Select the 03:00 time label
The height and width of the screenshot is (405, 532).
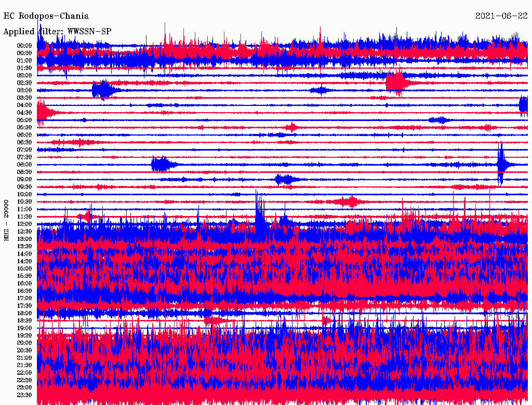tap(24, 90)
